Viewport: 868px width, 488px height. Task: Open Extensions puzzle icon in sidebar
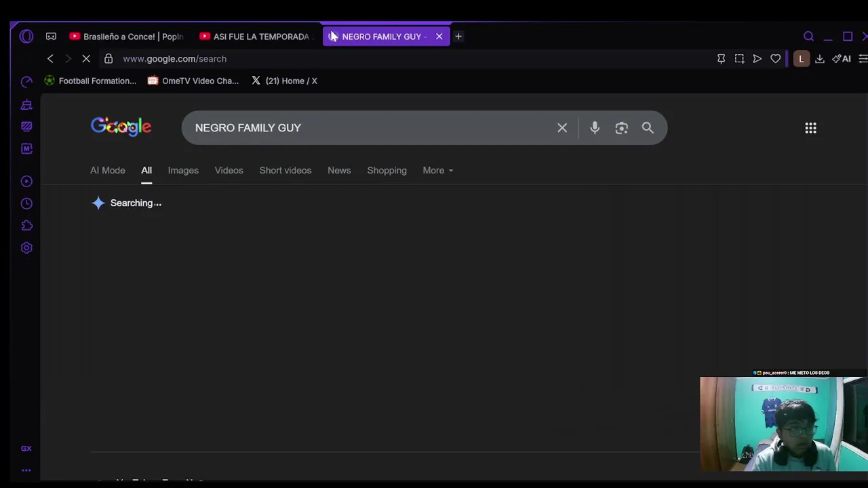click(x=26, y=226)
